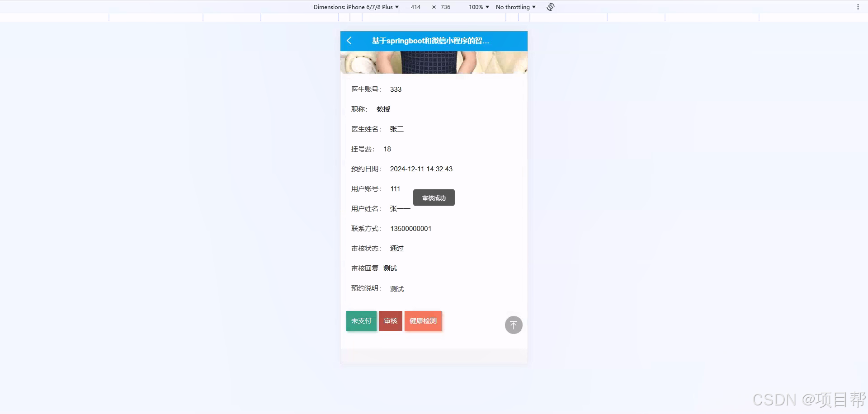Navigate back with the white back arrow

pyautogui.click(x=349, y=41)
